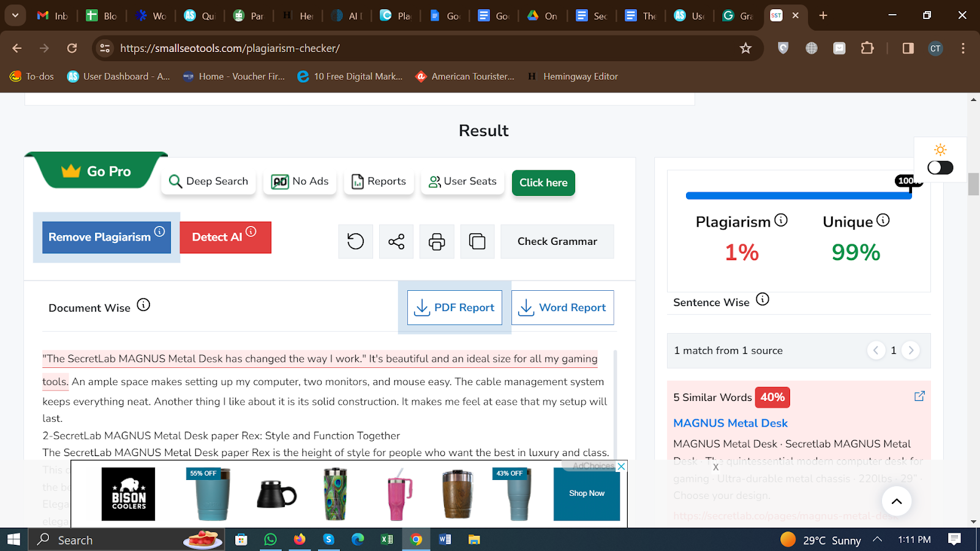Open a new browser tab
Image resolution: width=980 pixels, height=551 pixels.
823,15
